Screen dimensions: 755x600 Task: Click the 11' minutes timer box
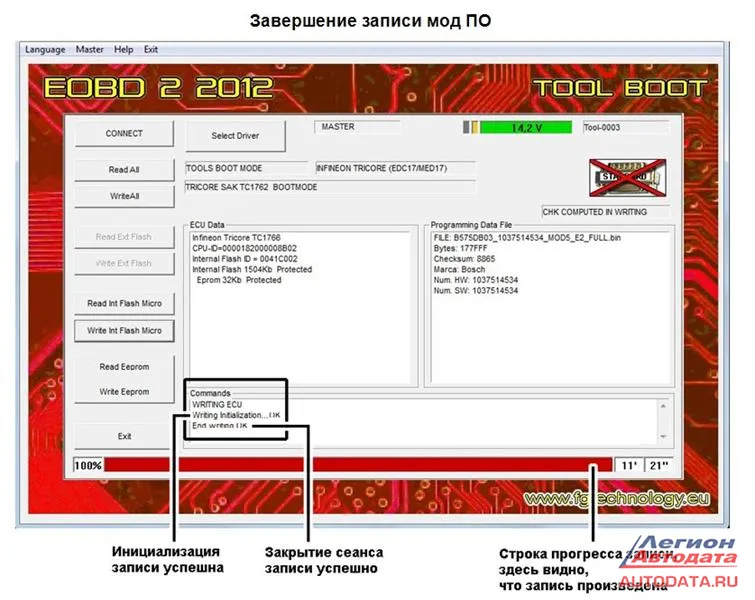(629, 466)
